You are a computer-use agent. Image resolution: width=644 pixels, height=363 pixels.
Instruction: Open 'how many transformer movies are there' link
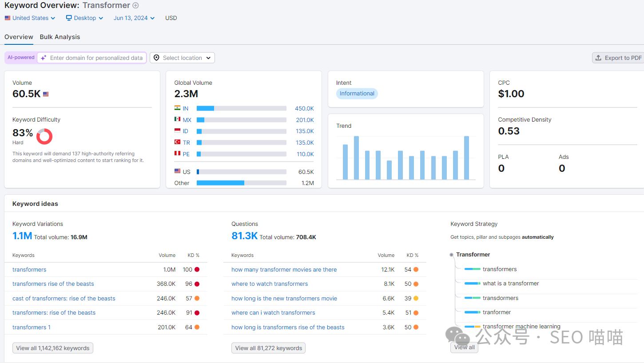[284, 269]
